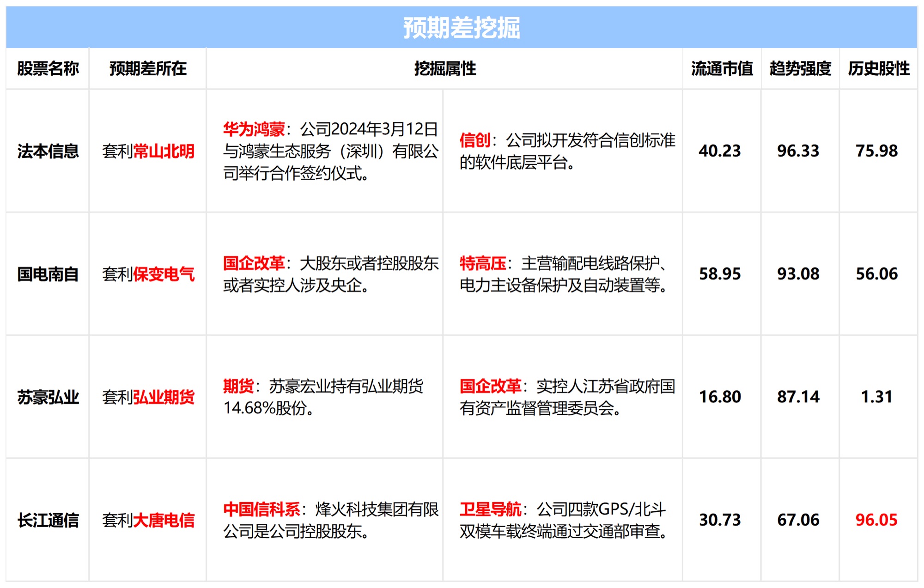
Task: Select stock name 法本信息
Action: pyautogui.click(x=48, y=151)
